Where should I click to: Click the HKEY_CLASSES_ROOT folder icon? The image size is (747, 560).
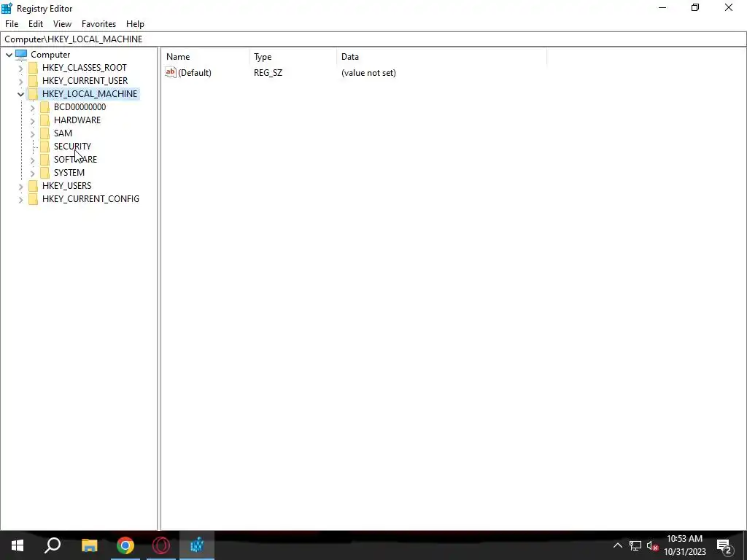(33, 68)
